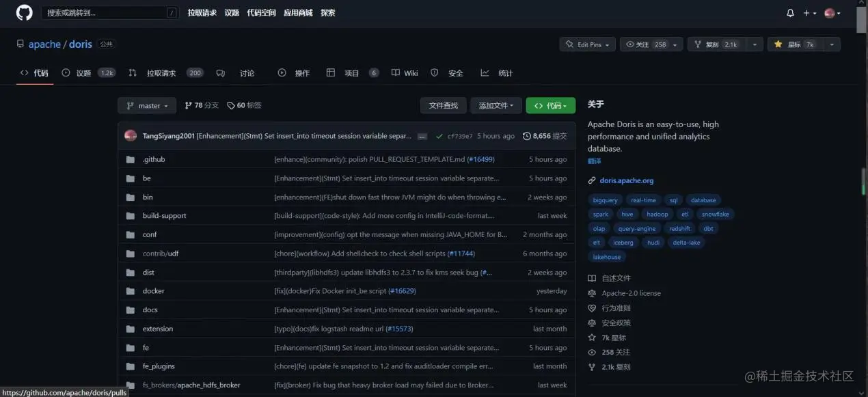
Task: Click the conf folder icon
Action: [x=131, y=234]
